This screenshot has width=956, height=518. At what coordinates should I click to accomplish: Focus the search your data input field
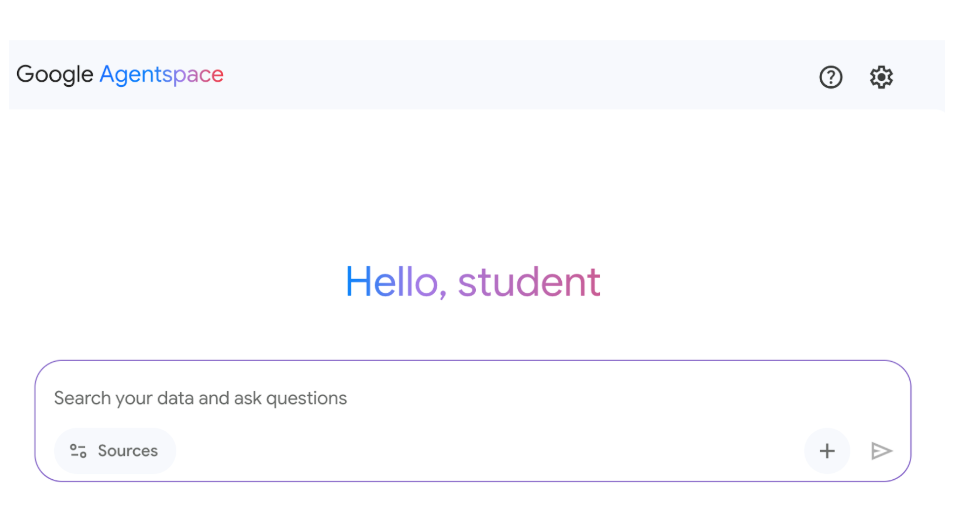tap(473, 398)
